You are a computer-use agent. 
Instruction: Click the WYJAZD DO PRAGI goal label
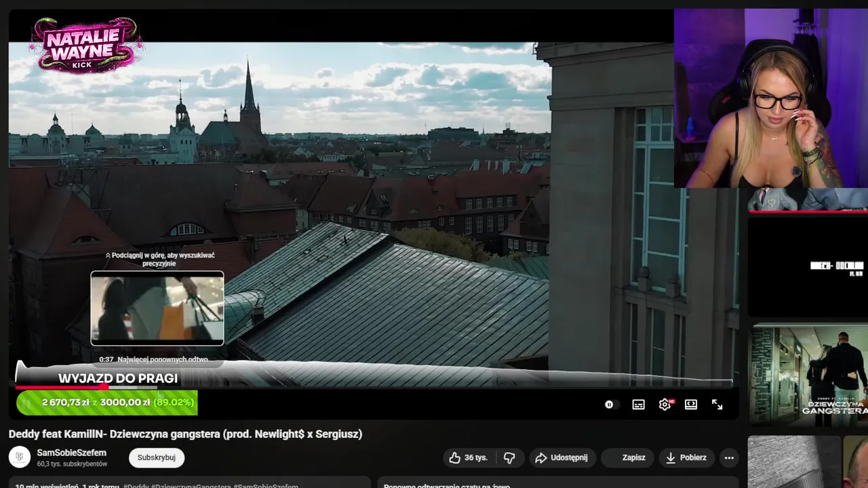point(118,378)
